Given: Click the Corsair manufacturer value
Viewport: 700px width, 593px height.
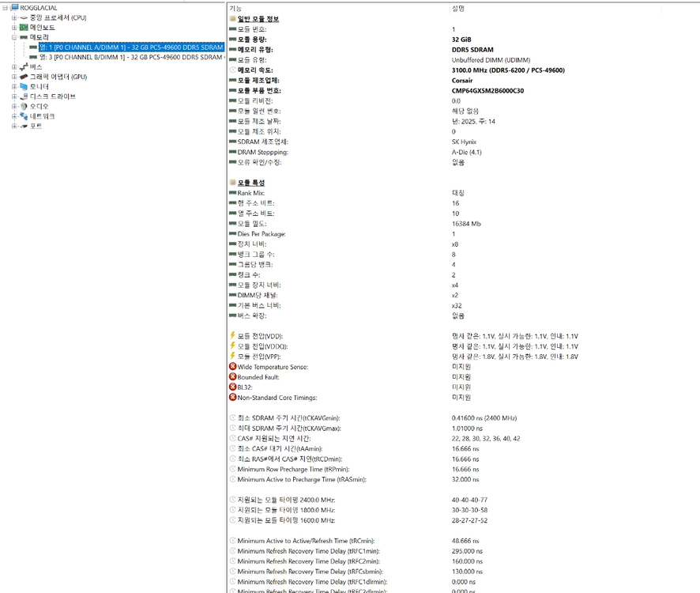Looking at the screenshot, I should pos(462,81).
